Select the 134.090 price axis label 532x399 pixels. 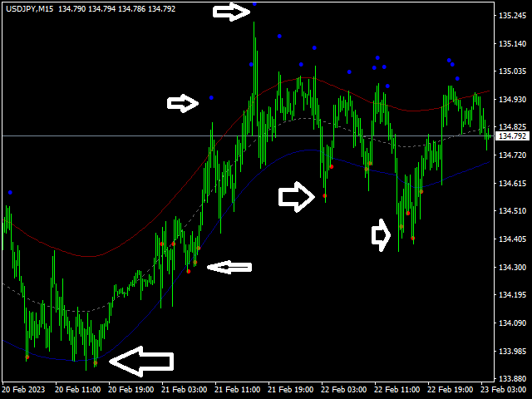(512, 323)
